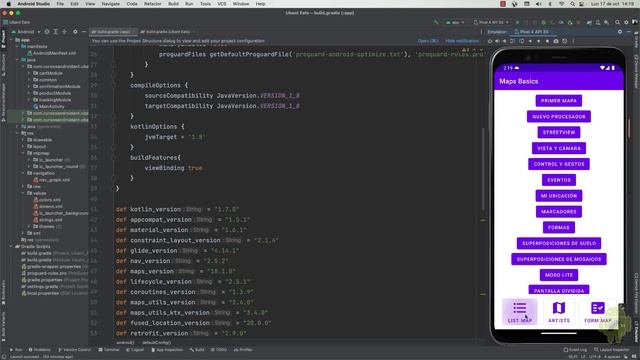Click the Debug app bug icon
640x360 pixels.
pos(543,22)
